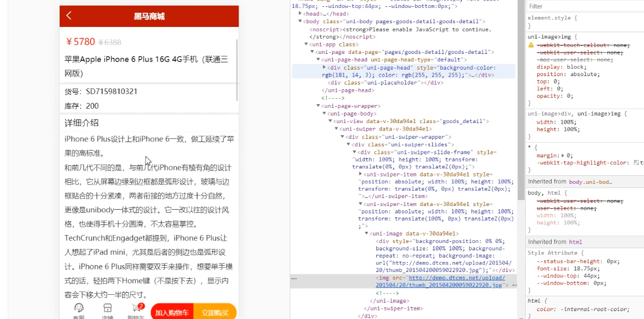
Task: Click the crossed-out price ¥6388
Action: (x=110, y=42)
